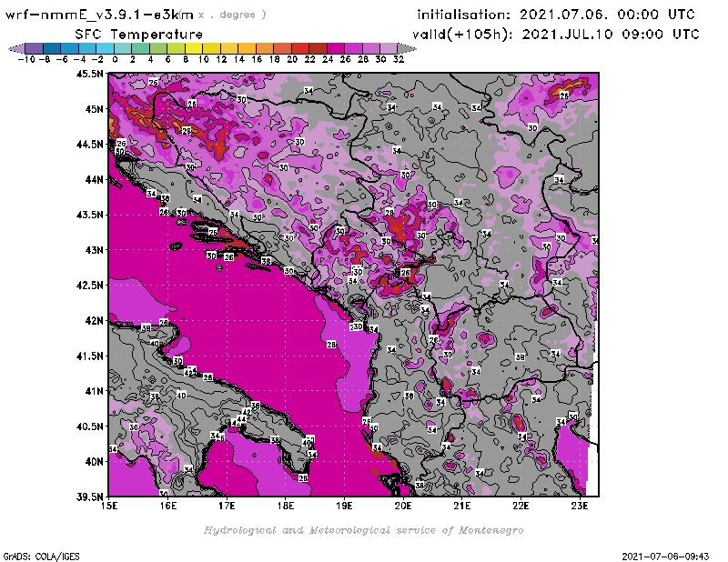Viewport: 728px width, 562px height.
Task: Select the dark red swatch between 22 and 24
Action: [318, 48]
